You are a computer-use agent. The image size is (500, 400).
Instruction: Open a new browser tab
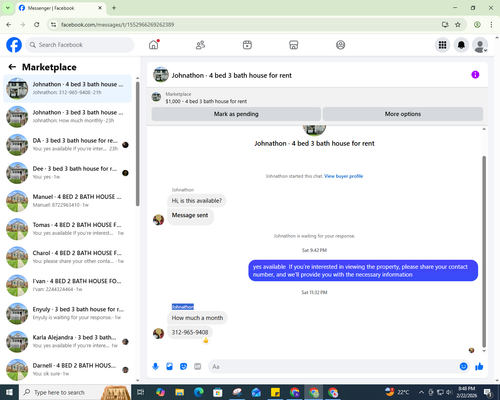click(114, 8)
